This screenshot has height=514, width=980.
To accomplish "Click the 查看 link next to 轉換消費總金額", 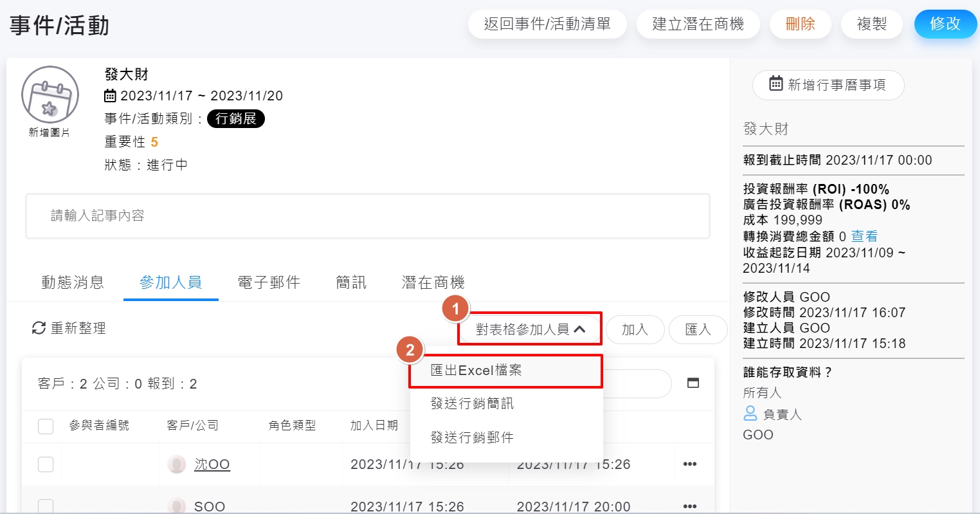I will pyautogui.click(x=864, y=236).
